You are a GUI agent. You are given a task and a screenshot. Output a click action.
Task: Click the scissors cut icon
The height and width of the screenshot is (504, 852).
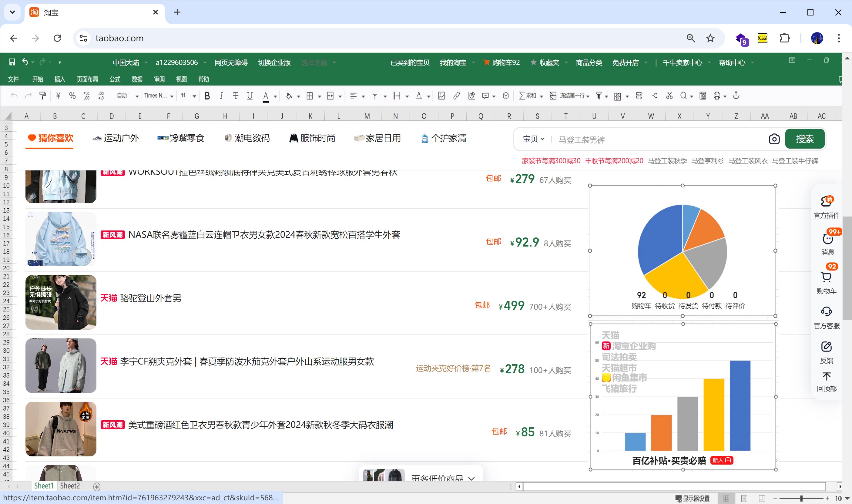669,96
